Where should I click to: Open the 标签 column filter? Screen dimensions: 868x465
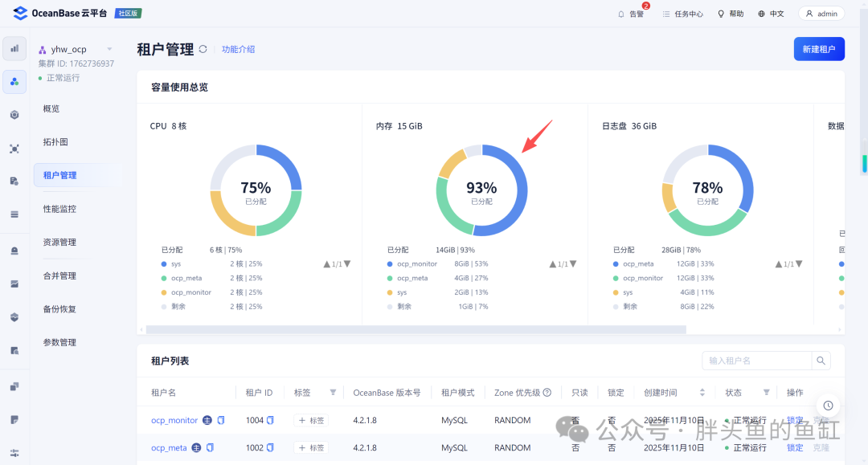pos(333,393)
